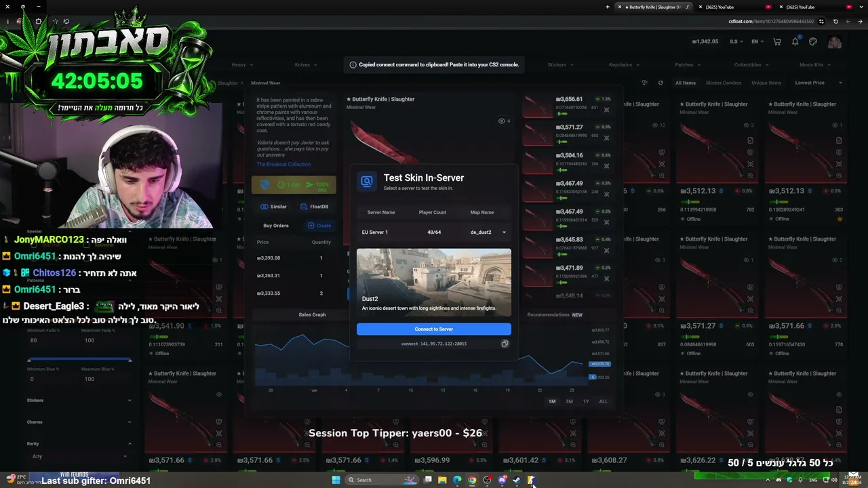This screenshot has height=488, width=868.
Task: Expand the Collectibles category menu
Action: [751, 65]
